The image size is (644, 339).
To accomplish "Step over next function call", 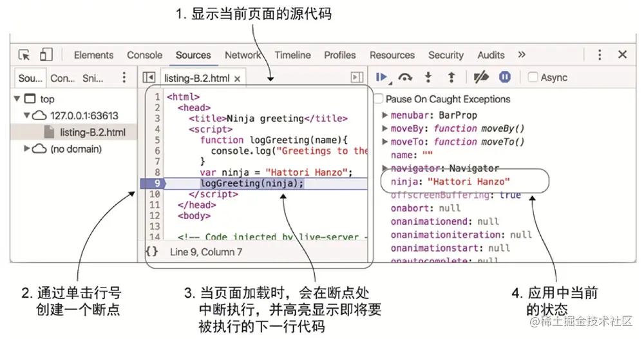I will [x=405, y=77].
